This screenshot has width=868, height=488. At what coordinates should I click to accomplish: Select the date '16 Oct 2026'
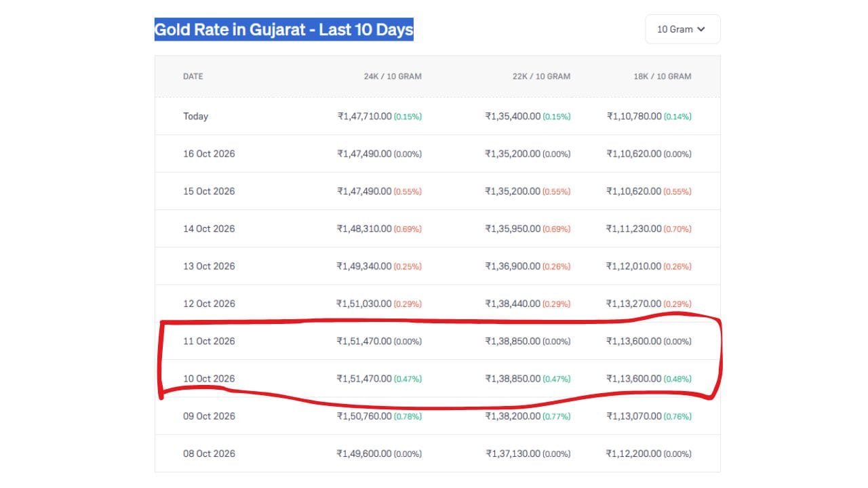209,154
